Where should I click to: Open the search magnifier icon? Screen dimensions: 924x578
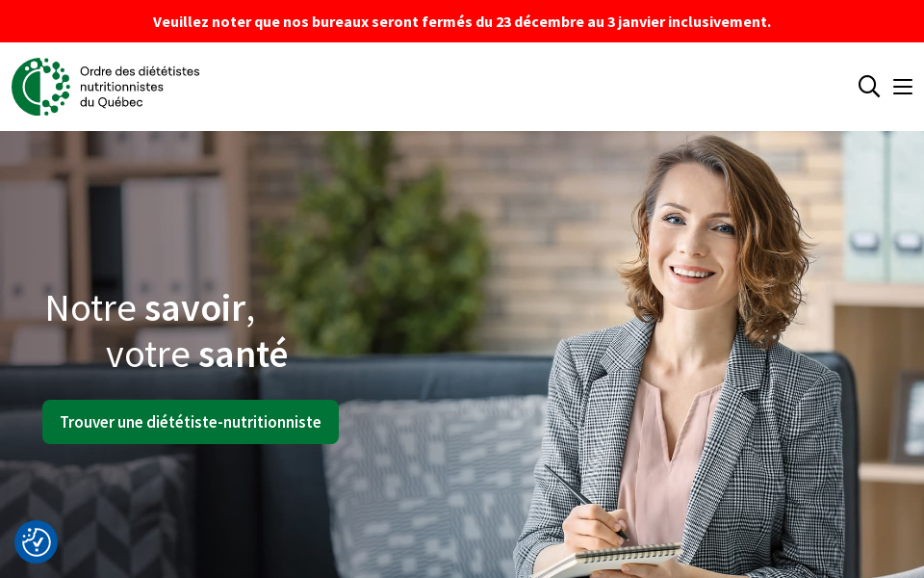point(868,86)
